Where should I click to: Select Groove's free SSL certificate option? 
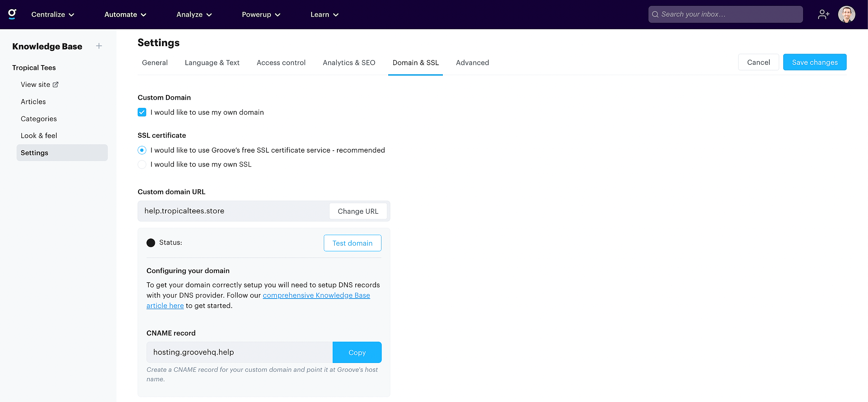(x=142, y=150)
